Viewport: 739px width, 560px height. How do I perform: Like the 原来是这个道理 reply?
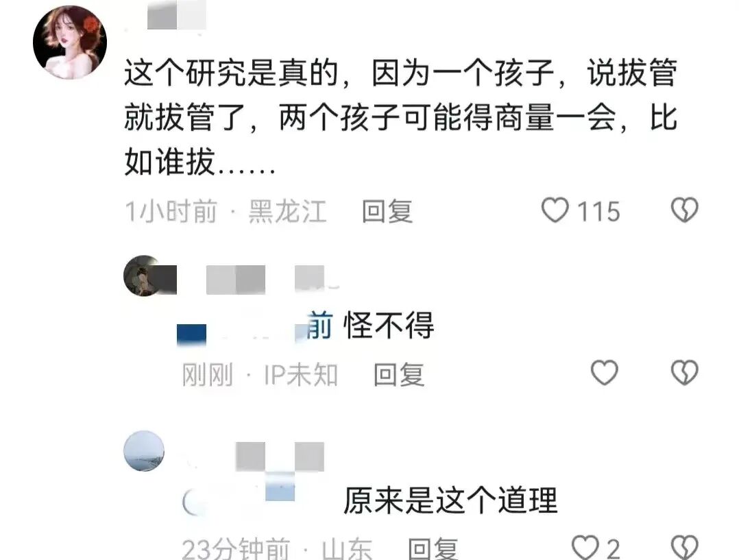coord(585,547)
